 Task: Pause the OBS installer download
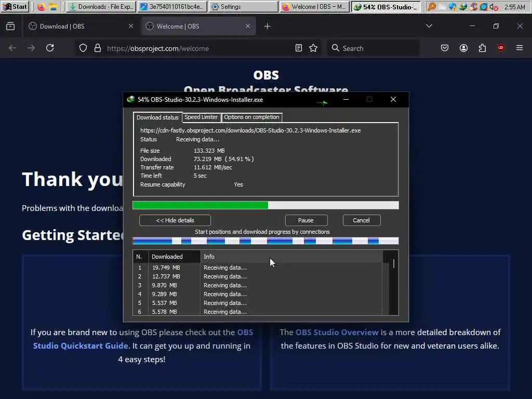[x=306, y=220]
